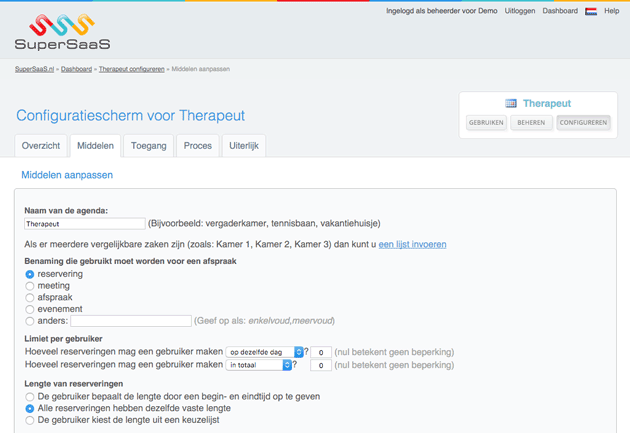Choose 'Alle reserveringen hebben dezelfde vaste lengte'
Screen dimensions: 630x433
coord(30,408)
